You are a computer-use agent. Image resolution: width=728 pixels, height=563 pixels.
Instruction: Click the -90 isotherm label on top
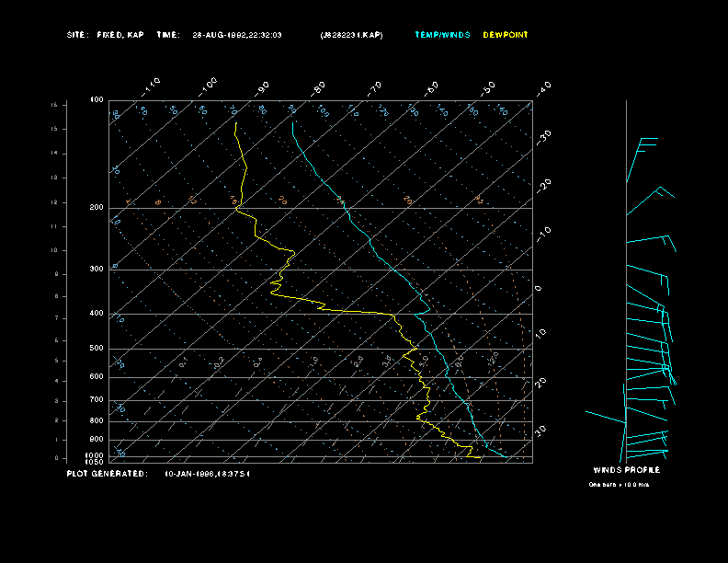[261, 88]
